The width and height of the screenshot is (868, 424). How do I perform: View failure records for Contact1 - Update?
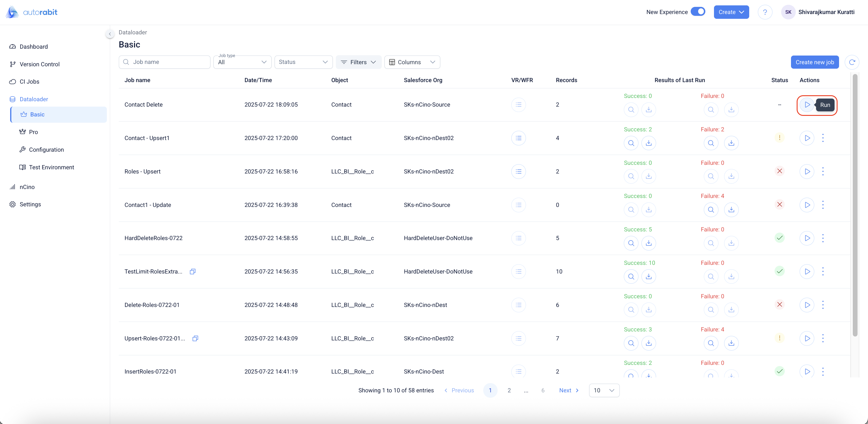(x=711, y=210)
